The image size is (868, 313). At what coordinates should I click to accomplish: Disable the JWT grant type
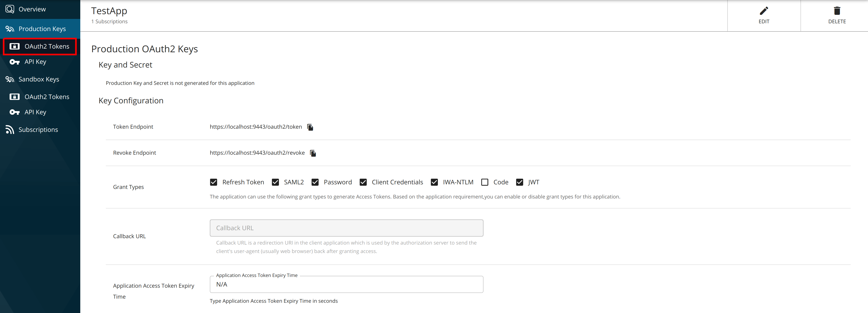click(519, 182)
